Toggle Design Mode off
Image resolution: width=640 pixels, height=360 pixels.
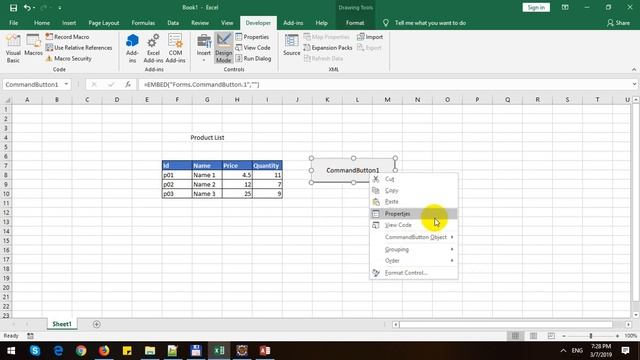[x=223, y=49]
